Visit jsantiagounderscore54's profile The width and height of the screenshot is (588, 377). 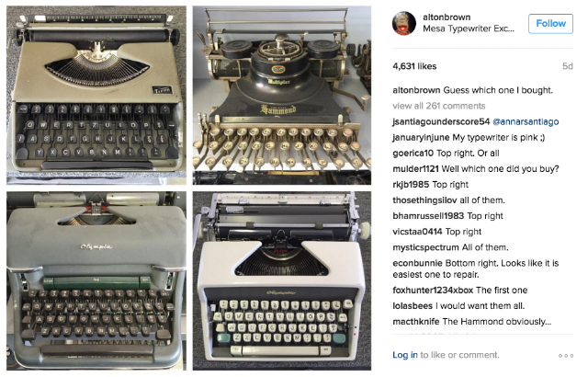point(441,122)
